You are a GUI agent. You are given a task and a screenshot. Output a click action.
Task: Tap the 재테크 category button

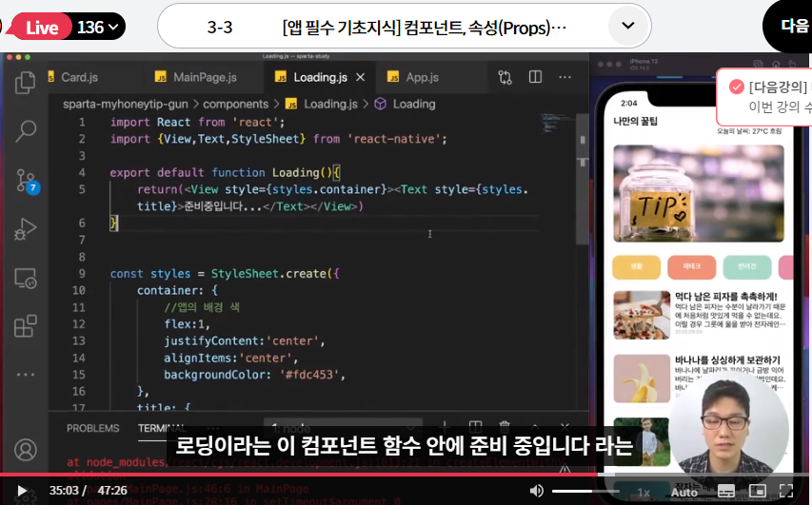click(691, 266)
